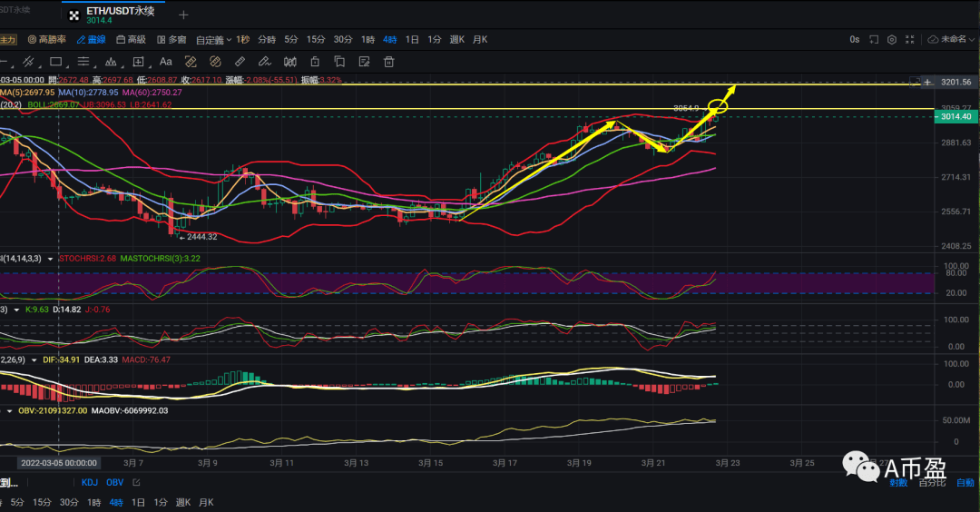The image size is (980, 512).
Task: Click MA(60):2750.27 indicator label
Action: click(x=152, y=93)
